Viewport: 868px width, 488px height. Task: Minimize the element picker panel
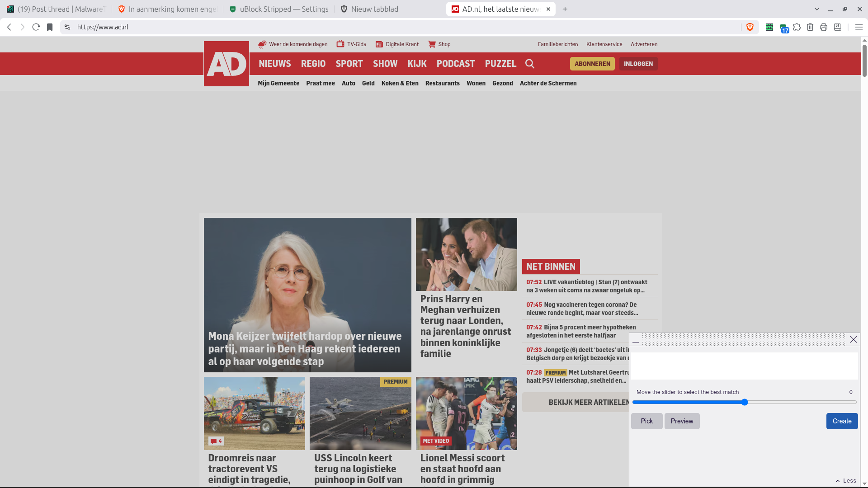pyautogui.click(x=636, y=340)
